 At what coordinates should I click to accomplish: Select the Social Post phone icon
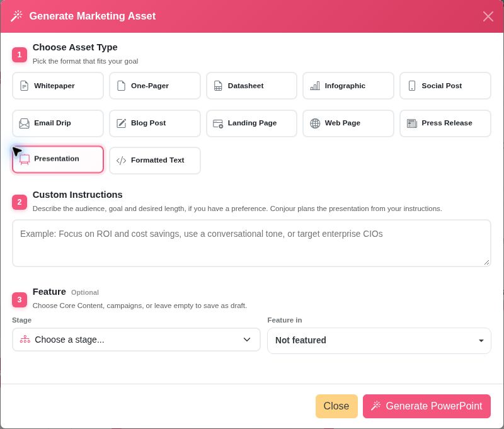412,86
